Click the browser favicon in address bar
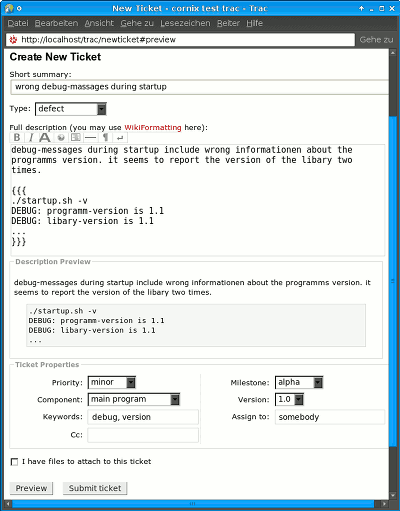The height and width of the screenshot is (511, 400). point(13,40)
